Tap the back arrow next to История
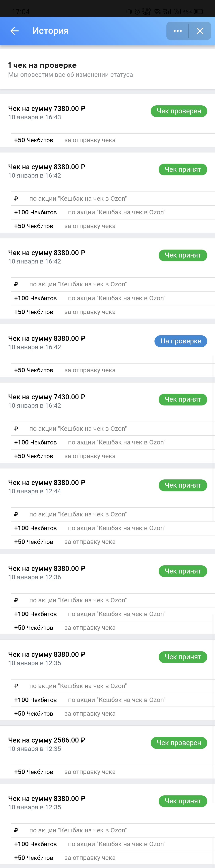This screenshot has height=868, width=215. coord(15,31)
